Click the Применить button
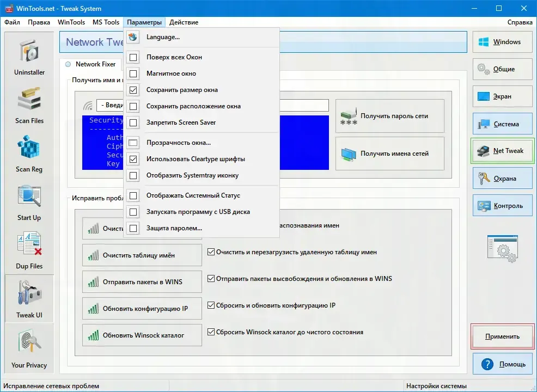 tap(502, 336)
